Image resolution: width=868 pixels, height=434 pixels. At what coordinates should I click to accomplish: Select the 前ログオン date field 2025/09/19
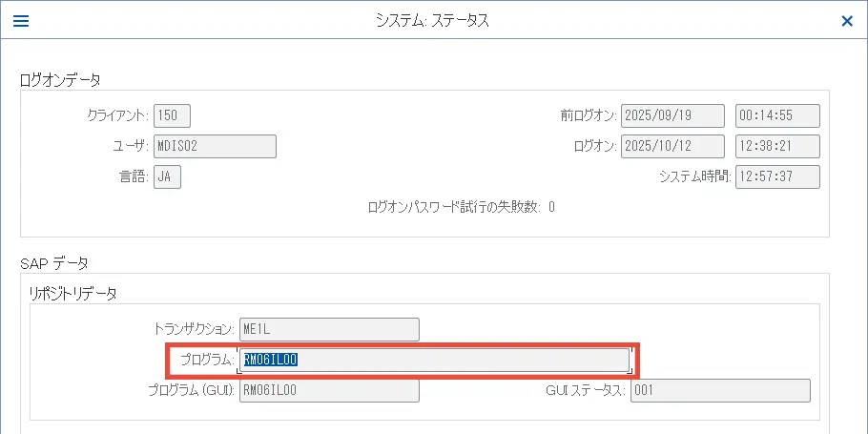click(672, 115)
